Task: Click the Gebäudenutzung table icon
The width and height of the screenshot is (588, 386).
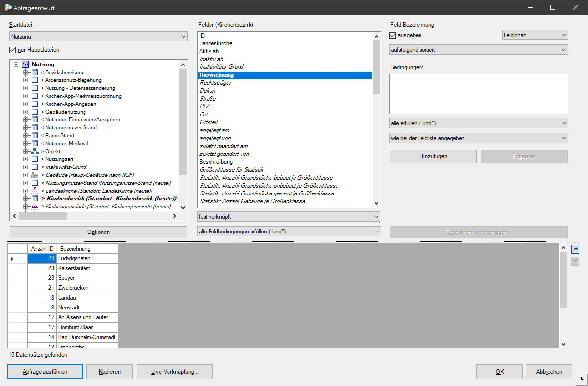Action: point(35,112)
